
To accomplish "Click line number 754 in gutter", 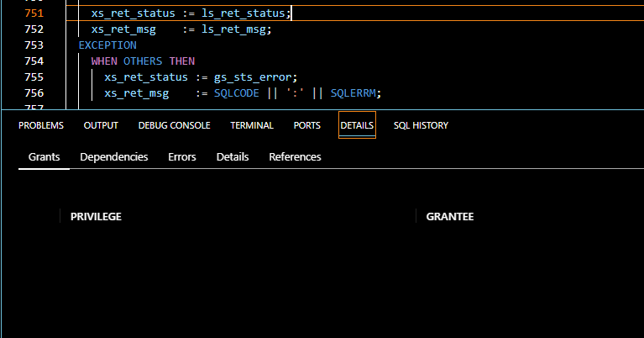I will [x=34, y=61].
